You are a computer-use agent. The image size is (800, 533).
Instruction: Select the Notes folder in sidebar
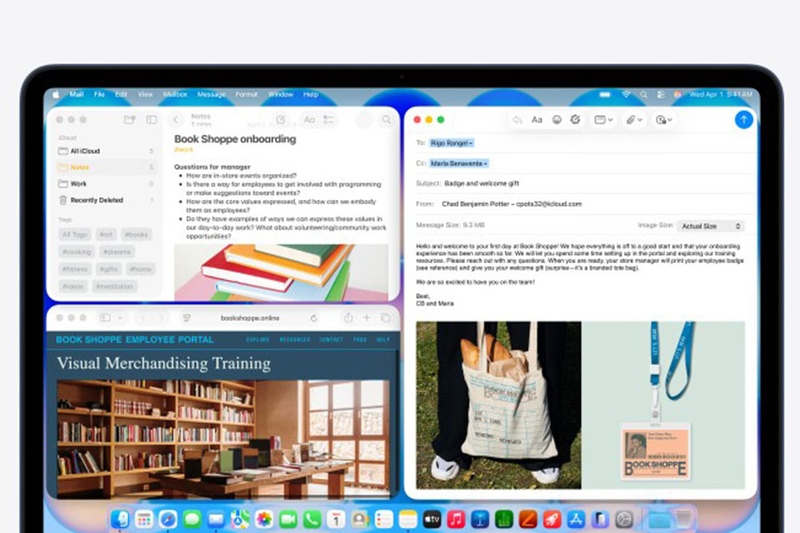point(106,167)
